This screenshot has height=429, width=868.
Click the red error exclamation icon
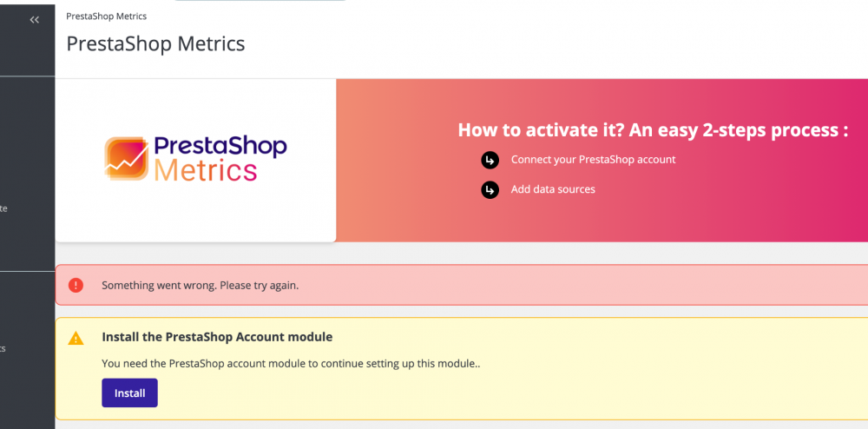[x=76, y=285]
